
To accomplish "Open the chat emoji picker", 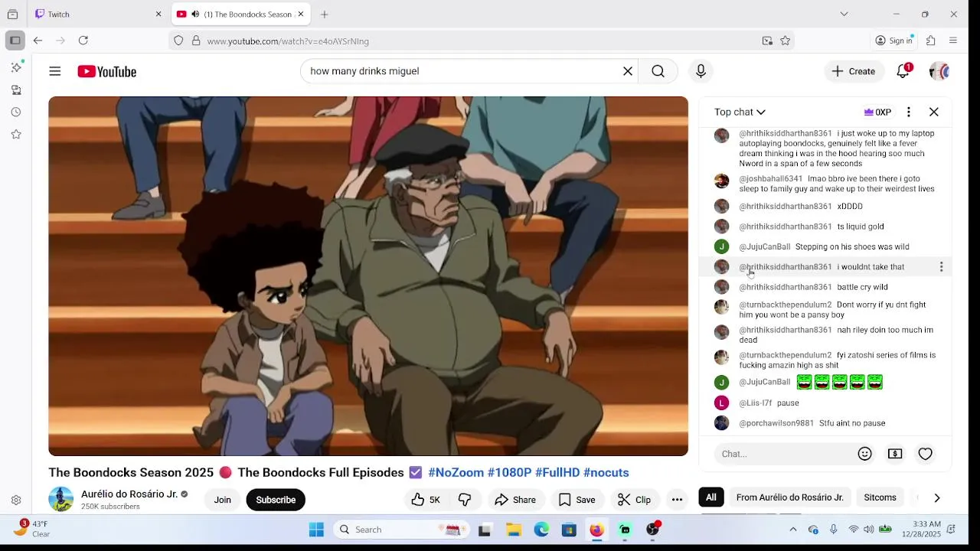I will (x=865, y=454).
